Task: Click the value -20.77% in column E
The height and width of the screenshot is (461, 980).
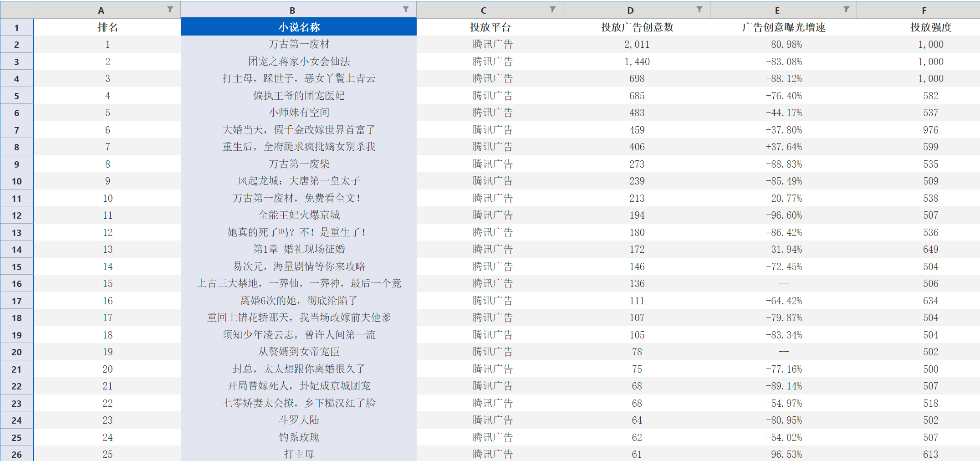Action: click(x=784, y=198)
